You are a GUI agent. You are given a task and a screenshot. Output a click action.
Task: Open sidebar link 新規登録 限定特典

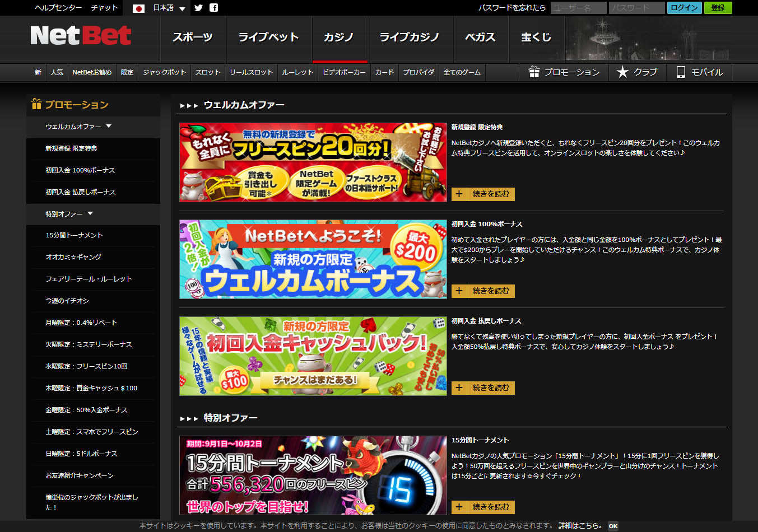(x=71, y=148)
